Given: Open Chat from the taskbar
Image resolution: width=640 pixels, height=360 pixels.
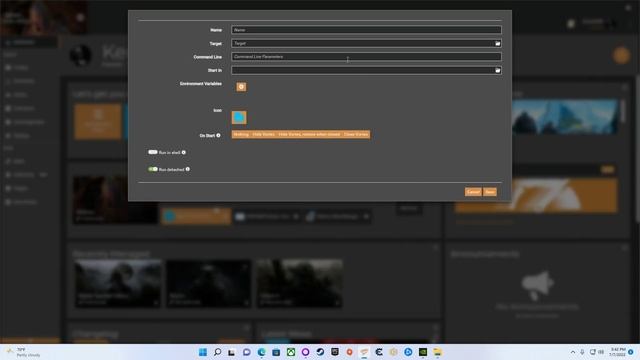Looking at the screenshot, I should tap(247, 352).
